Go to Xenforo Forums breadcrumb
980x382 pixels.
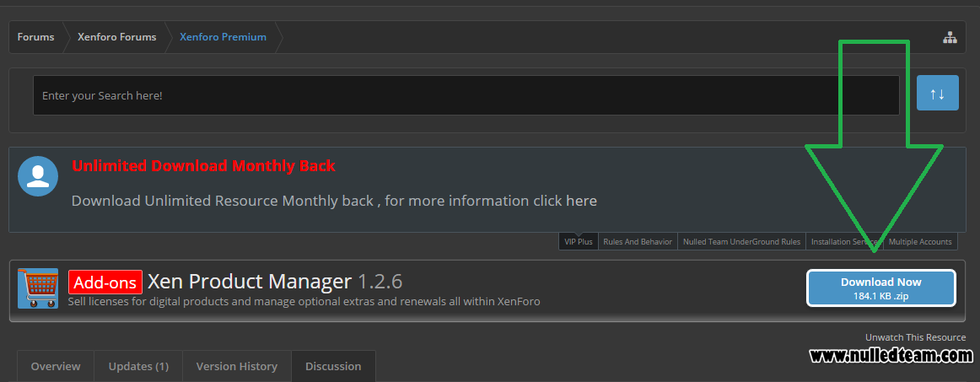click(x=117, y=37)
